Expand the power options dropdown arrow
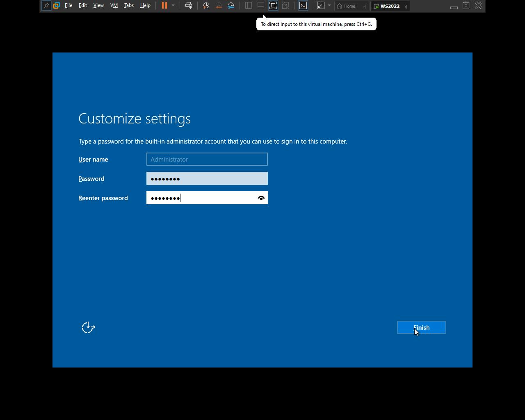Image resolution: width=525 pixels, height=420 pixels. tap(173, 6)
